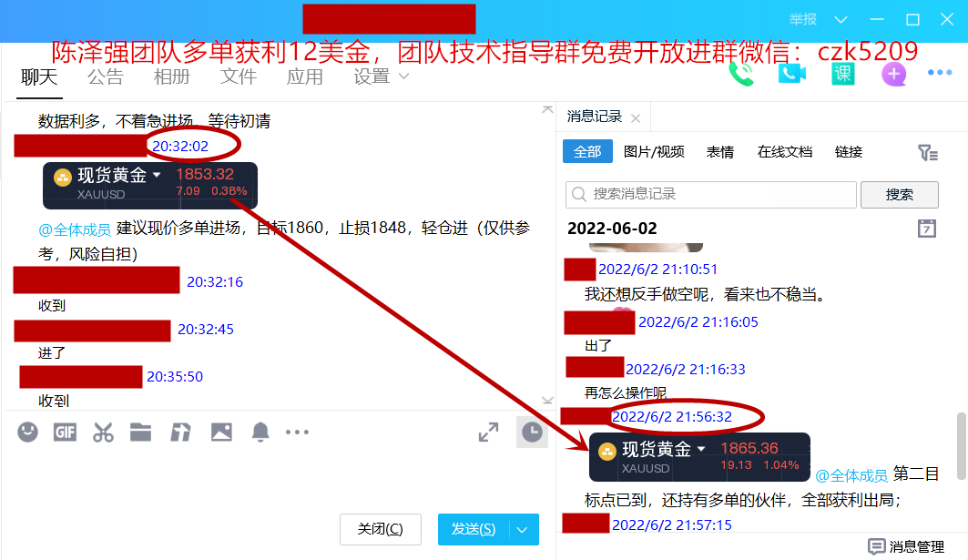The image size is (968, 560).
Task: Filter by 图片/视频
Action: point(654,152)
